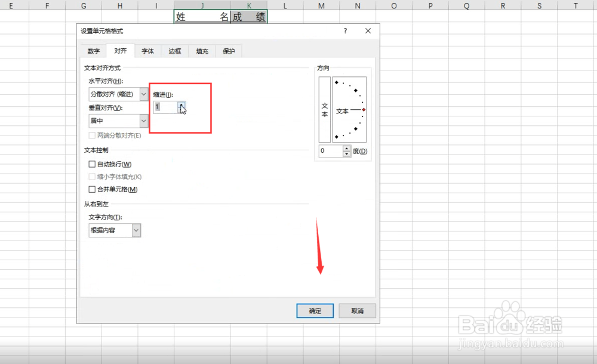Click column header T
Screen dimensions: 597x364
coord(576,5)
